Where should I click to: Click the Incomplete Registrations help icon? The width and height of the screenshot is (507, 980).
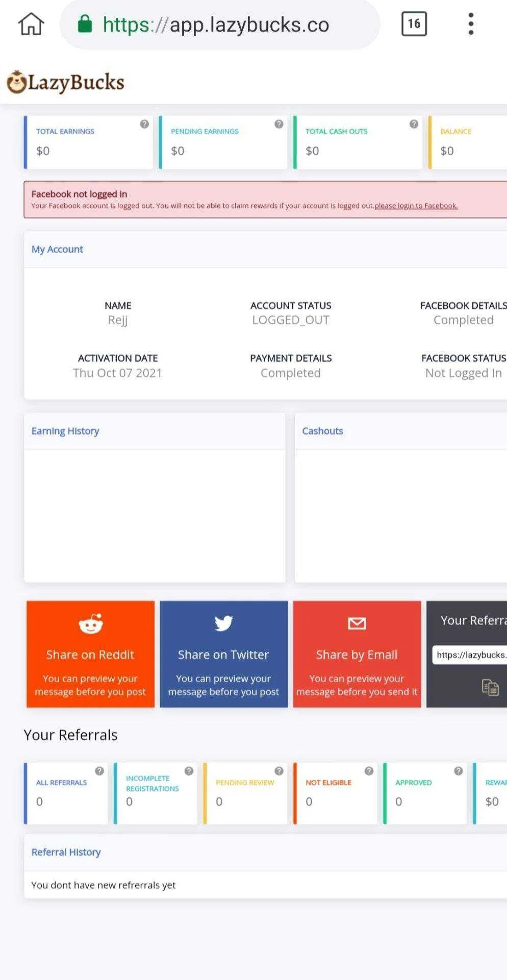(x=189, y=771)
